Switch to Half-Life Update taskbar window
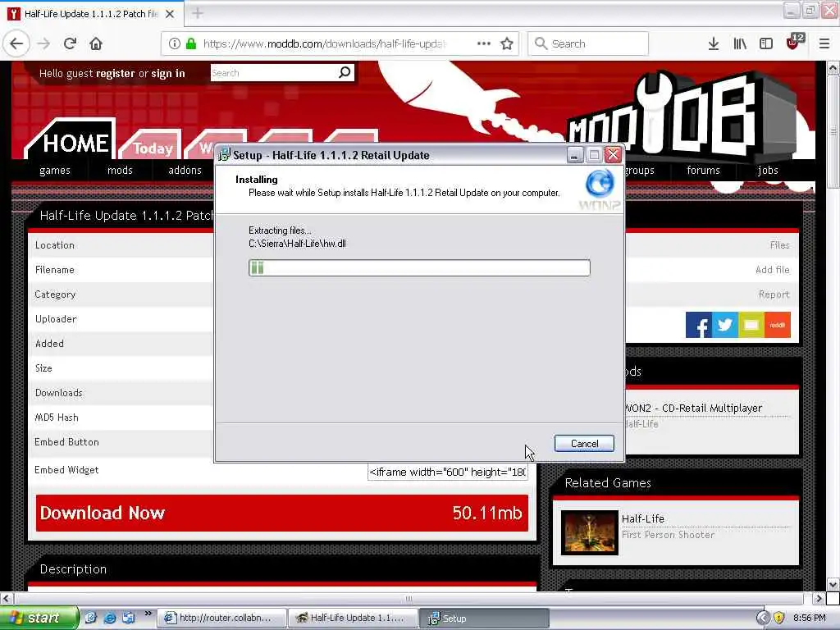Screen dimensions: 840x630 click(353, 618)
